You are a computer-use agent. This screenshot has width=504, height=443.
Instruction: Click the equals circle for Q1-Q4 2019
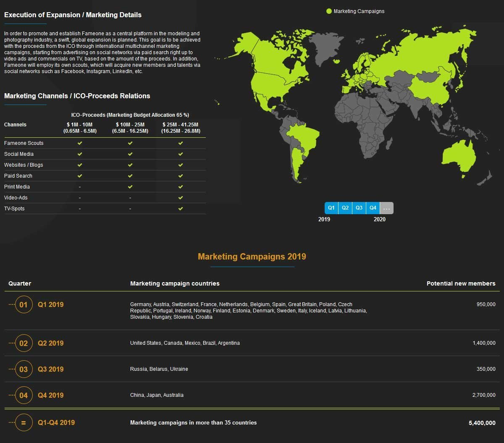click(24, 422)
